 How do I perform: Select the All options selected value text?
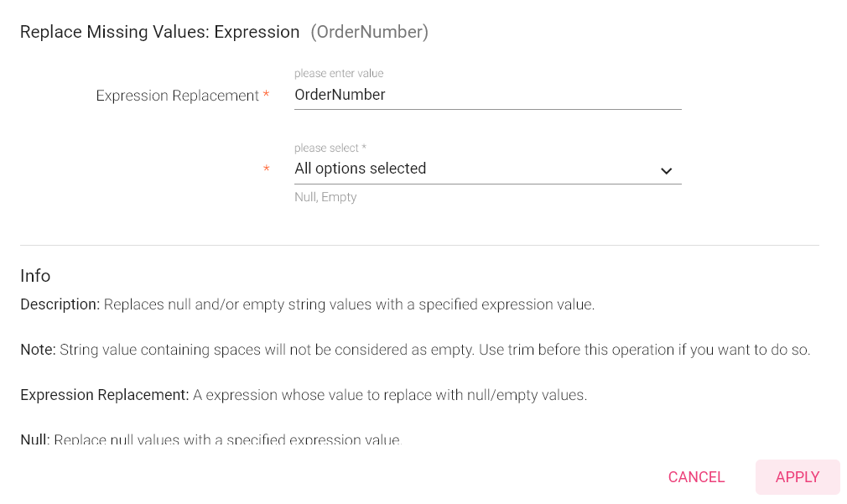click(x=361, y=169)
